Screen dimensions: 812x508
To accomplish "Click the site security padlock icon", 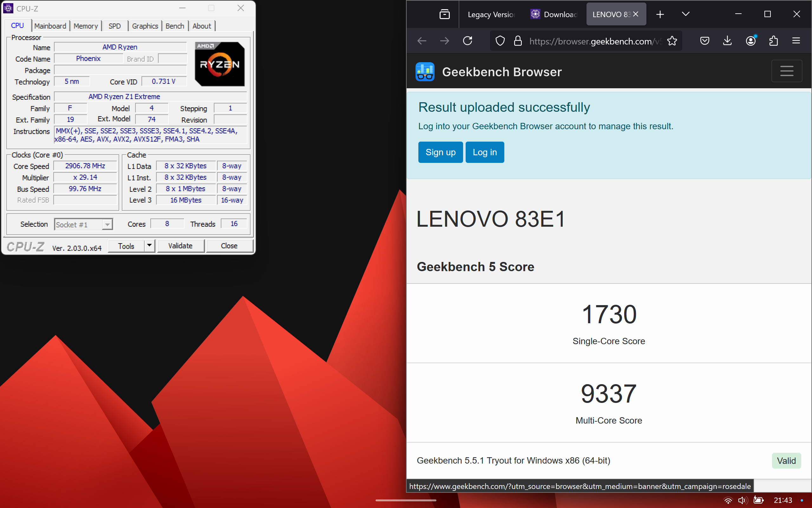I will pos(518,41).
